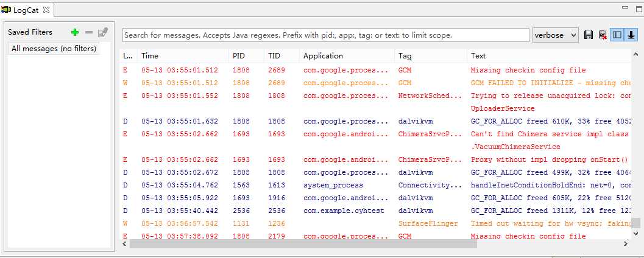Click system_process application cell
The height and width of the screenshot is (258, 644).
pos(333,186)
